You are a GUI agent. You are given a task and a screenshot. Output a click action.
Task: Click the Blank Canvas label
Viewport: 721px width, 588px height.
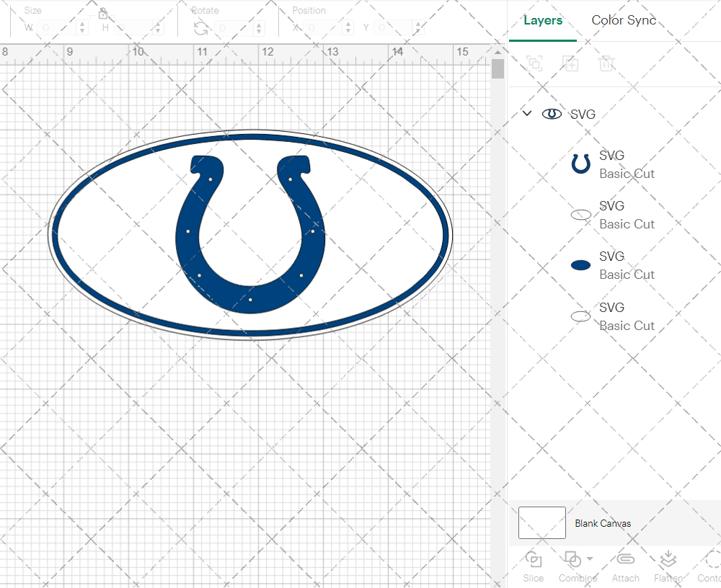tap(602, 523)
